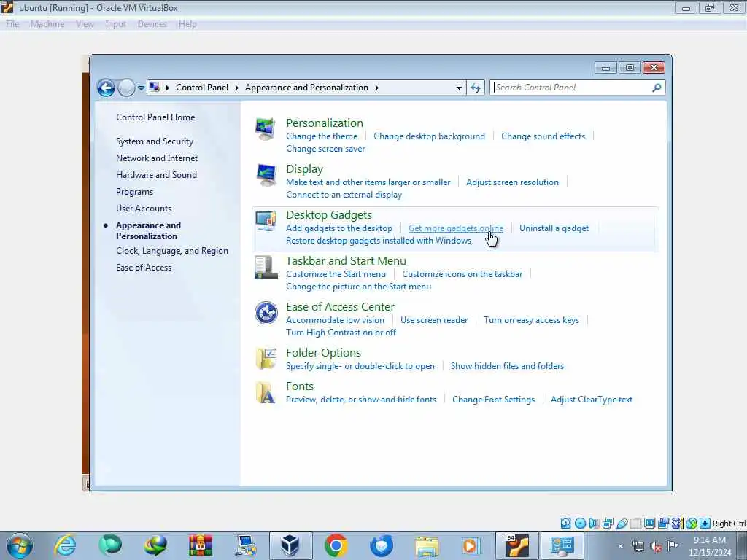The width and height of the screenshot is (747, 560).
Task: Open Clock, Language, and Region
Action: click(x=172, y=251)
